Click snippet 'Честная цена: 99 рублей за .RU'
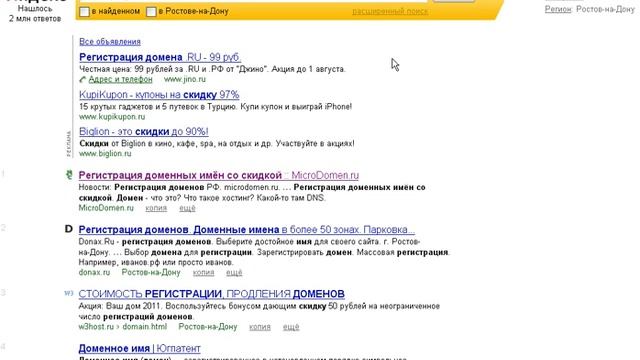Image resolution: width=640 pixels, height=360 pixels. click(212, 69)
